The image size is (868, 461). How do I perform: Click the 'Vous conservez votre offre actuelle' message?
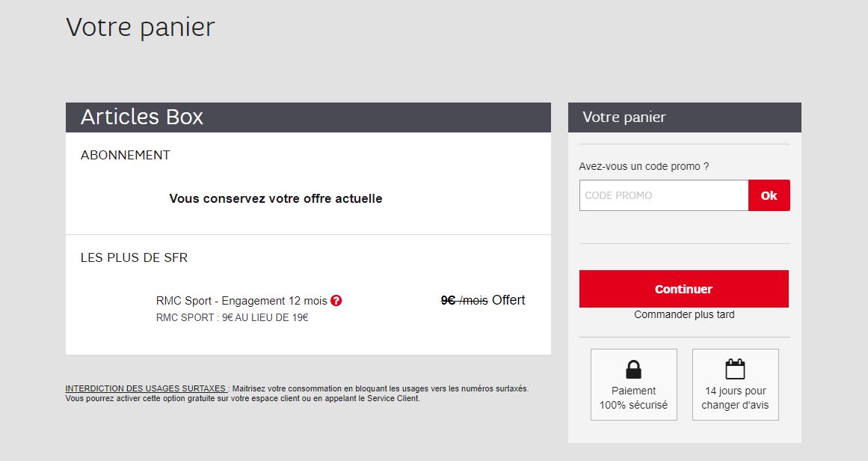(277, 198)
